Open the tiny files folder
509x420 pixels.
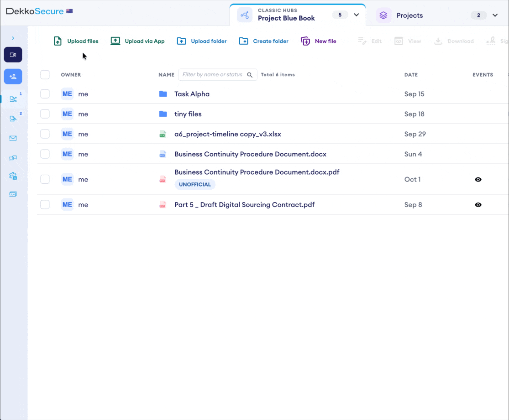188,114
